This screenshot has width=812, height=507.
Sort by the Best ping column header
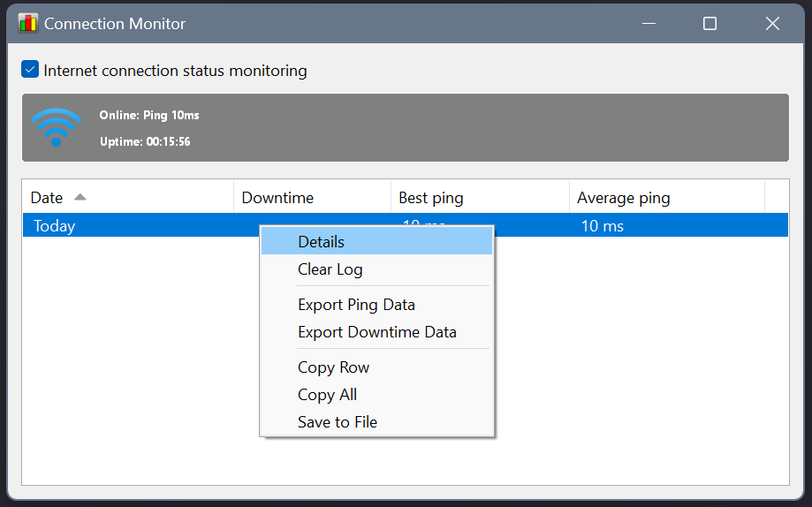pos(431,198)
